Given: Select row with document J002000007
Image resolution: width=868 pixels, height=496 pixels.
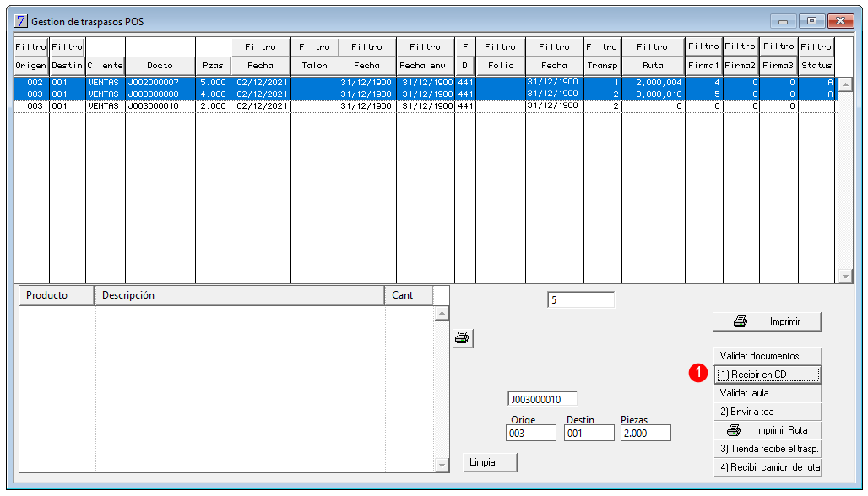Looking at the screenshot, I should tap(426, 83).
